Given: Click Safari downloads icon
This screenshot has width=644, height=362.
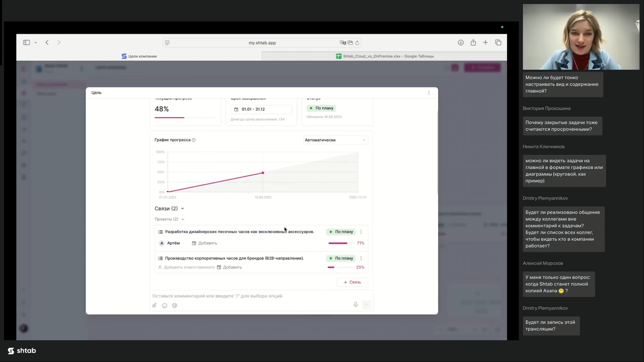Looking at the screenshot, I should pos(461,43).
